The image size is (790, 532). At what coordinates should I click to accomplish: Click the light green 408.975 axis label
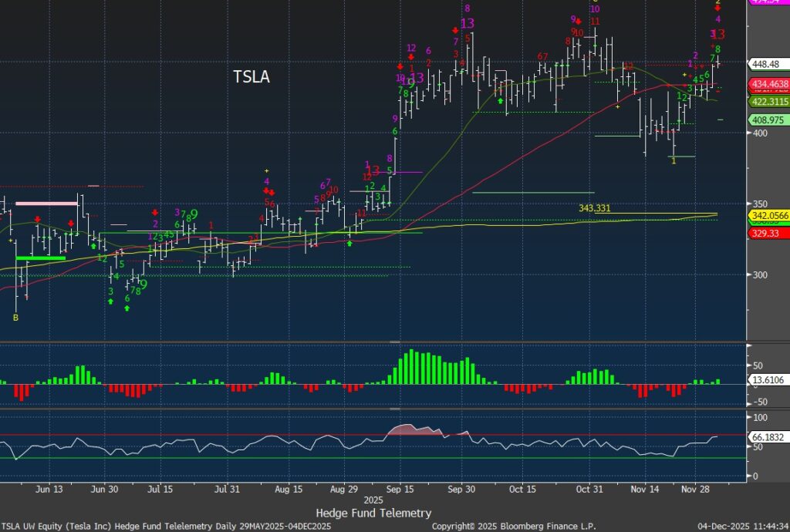(767, 120)
